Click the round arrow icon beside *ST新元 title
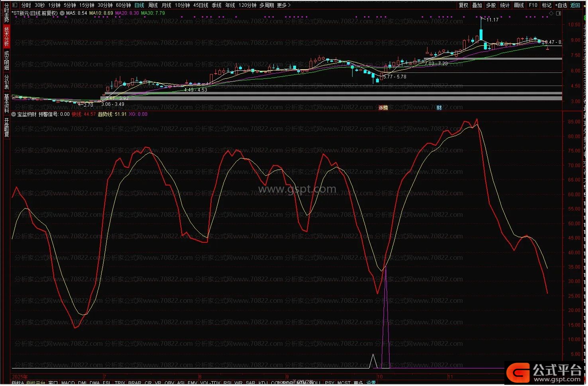The width and height of the screenshot is (588, 386). (62, 13)
